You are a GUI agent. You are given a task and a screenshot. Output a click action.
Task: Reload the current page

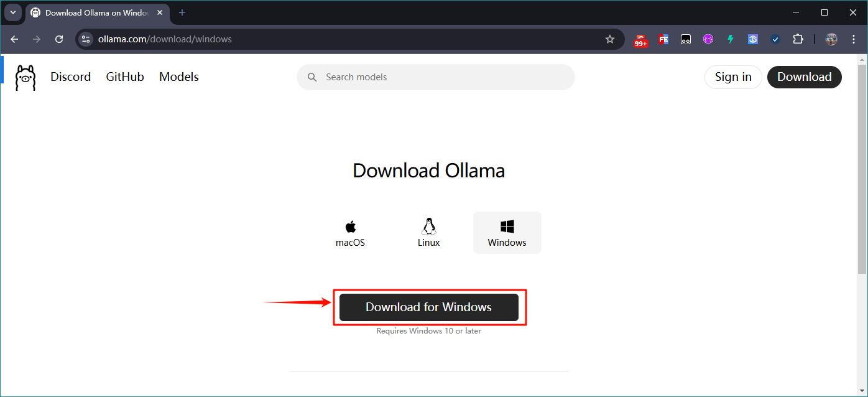coord(59,39)
